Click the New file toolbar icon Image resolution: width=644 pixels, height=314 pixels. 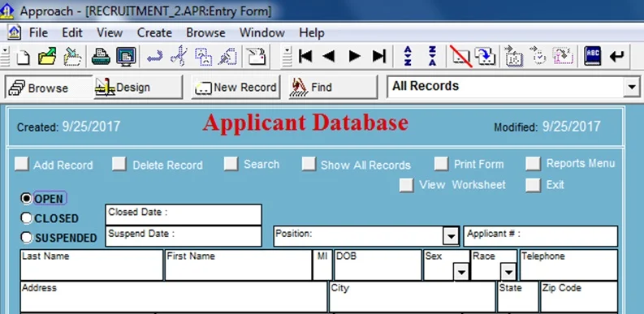tap(23, 57)
